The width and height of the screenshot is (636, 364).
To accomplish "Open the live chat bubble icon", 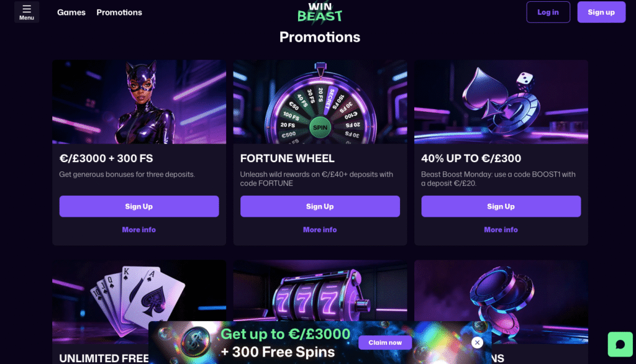I will pos(620,344).
